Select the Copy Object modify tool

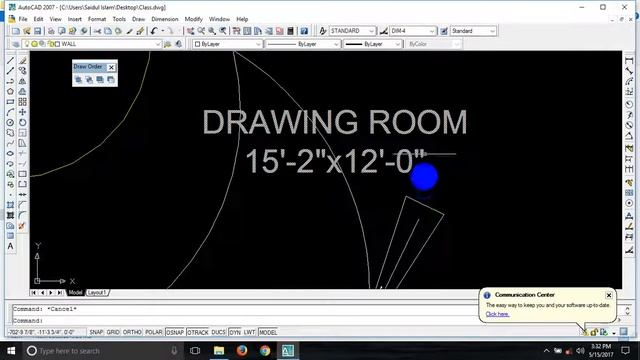22,71
